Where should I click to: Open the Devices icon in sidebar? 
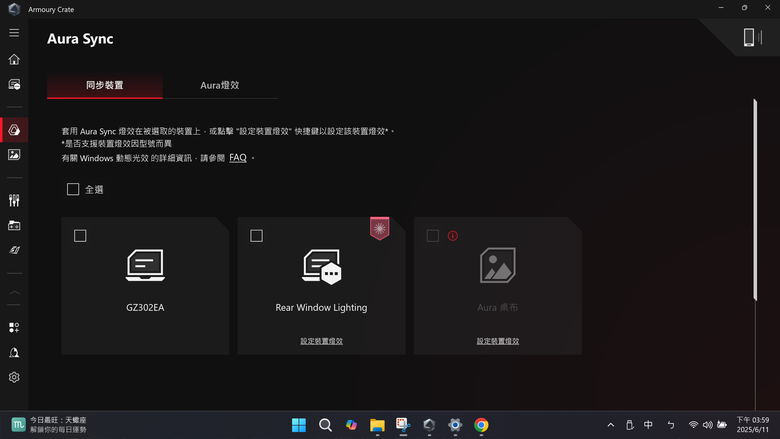[14, 85]
